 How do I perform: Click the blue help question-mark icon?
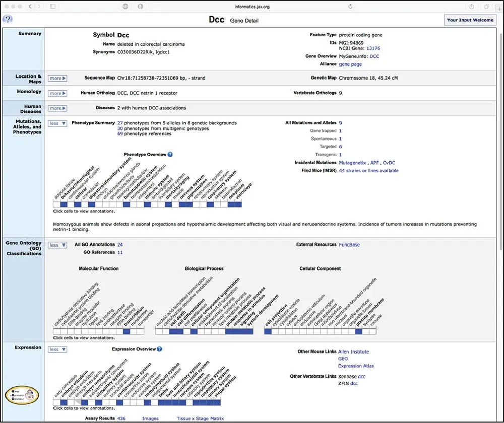(x=8, y=19)
